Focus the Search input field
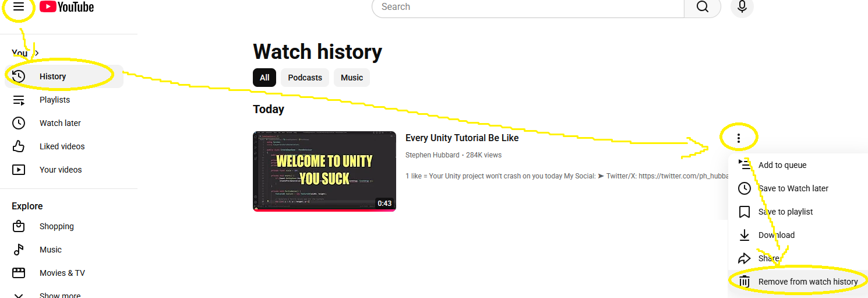The width and height of the screenshot is (868, 298). point(528,7)
